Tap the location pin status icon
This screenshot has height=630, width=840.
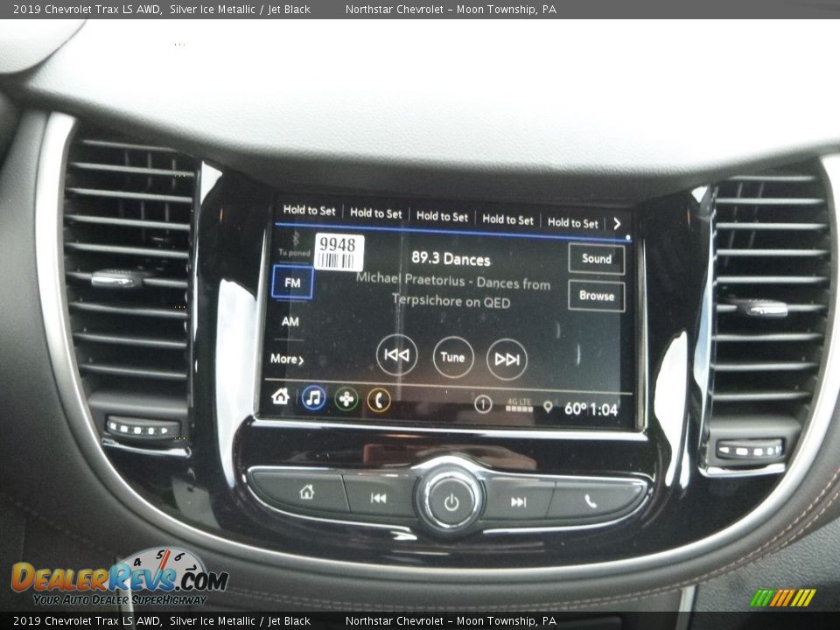click(x=548, y=407)
